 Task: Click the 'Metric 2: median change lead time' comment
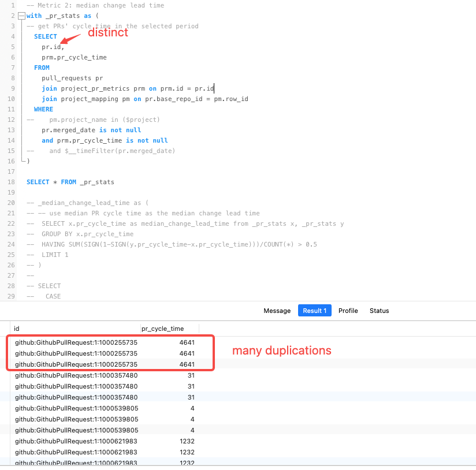95,5
